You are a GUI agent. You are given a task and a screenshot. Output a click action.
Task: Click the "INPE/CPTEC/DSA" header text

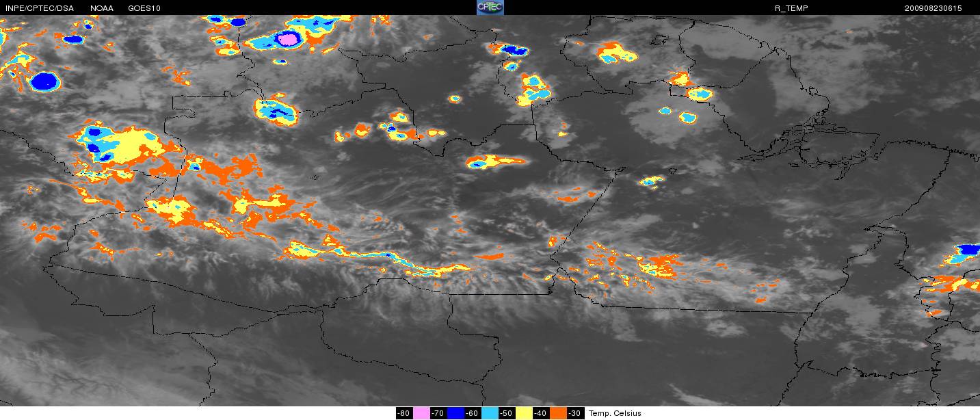pyautogui.click(x=40, y=8)
